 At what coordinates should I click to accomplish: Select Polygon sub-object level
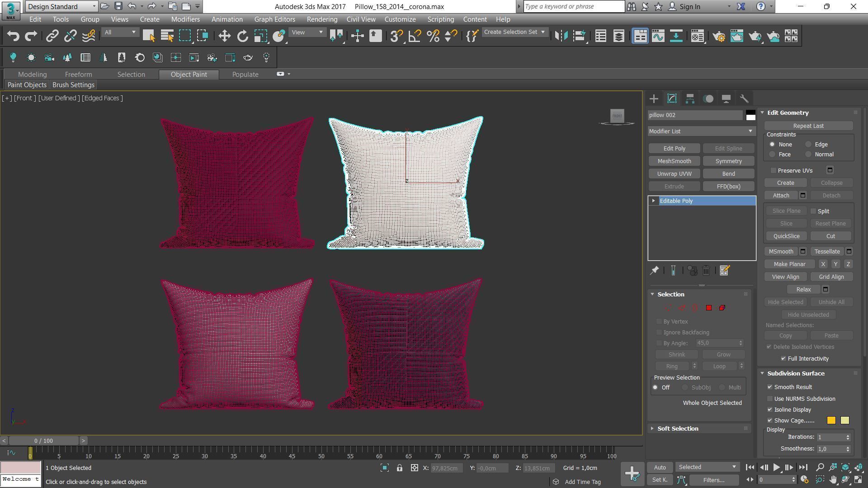708,308
